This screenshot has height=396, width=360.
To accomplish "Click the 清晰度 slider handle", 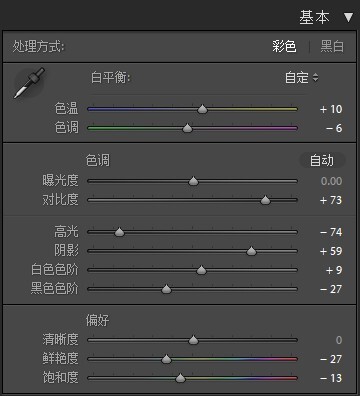I will coord(193,340).
